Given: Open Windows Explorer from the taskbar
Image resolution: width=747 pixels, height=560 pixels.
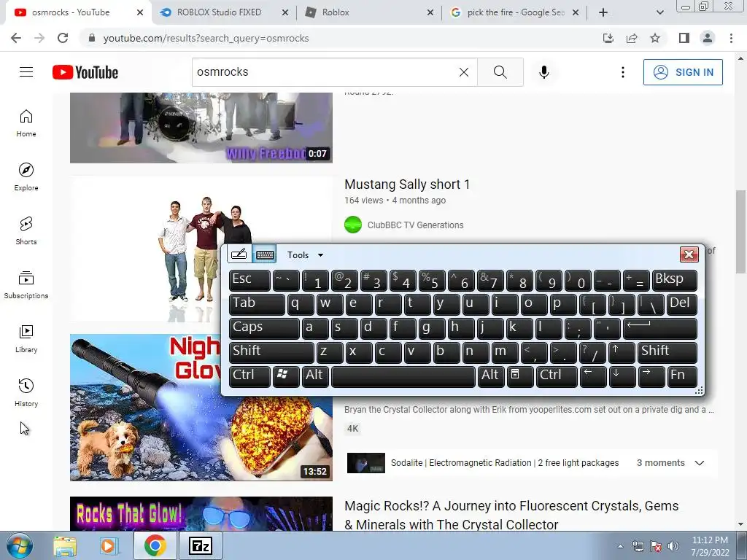Looking at the screenshot, I should pos(65,545).
